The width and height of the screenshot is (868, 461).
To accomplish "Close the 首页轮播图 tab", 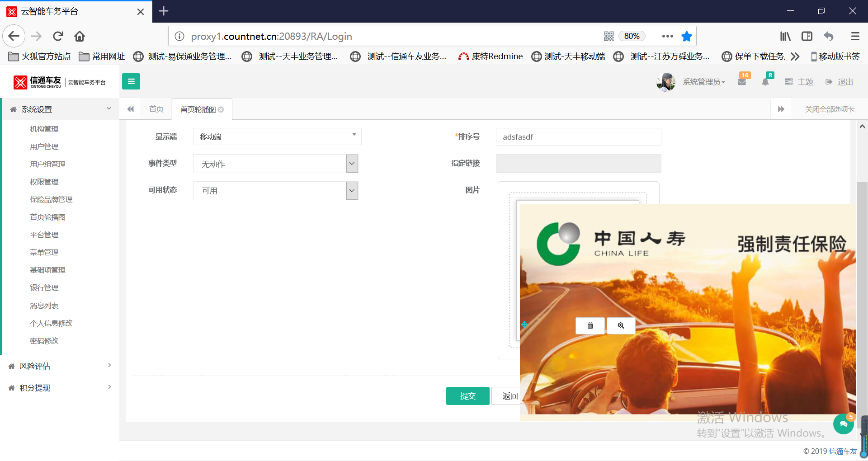I will point(221,109).
